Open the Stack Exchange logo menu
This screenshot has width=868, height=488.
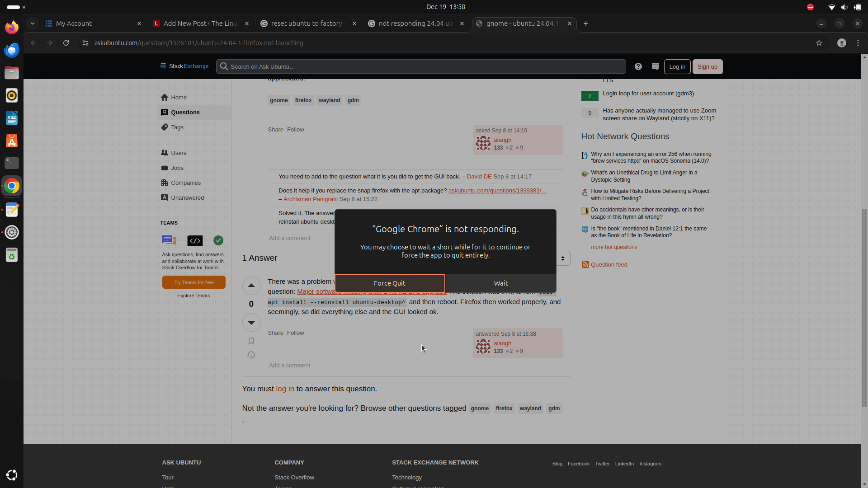184,66
